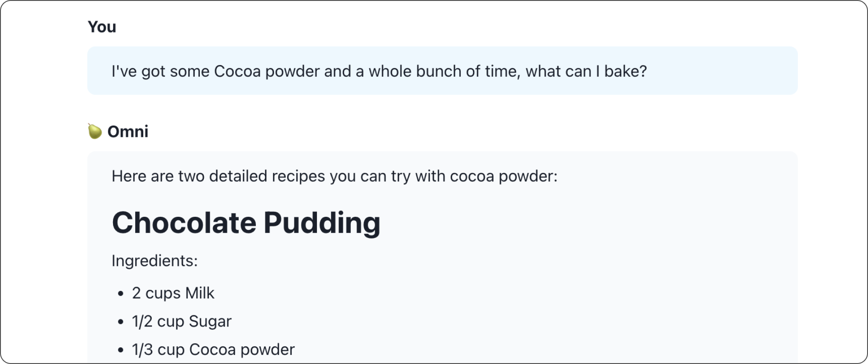868x364 pixels.
Task: Select the "1/3 cup Cocoa powder" item
Action: (213, 350)
